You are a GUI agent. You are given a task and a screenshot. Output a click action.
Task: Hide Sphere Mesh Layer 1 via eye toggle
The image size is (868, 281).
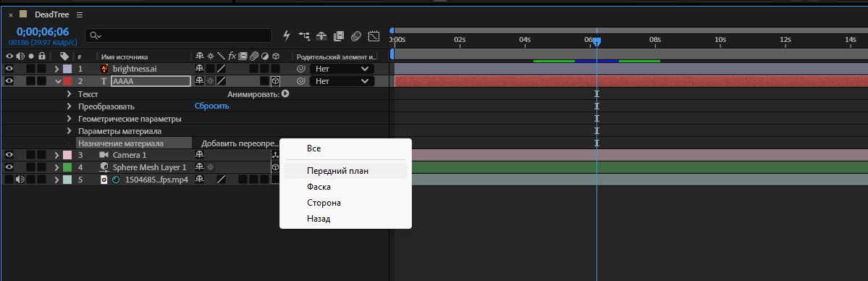9,167
